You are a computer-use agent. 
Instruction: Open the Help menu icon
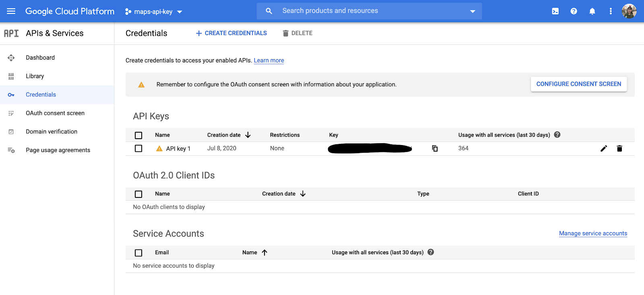(x=574, y=11)
